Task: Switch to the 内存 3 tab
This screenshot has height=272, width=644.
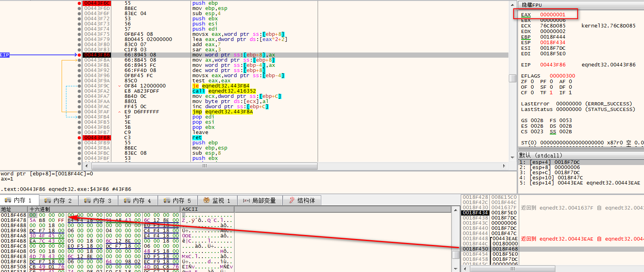Action: [x=98, y=200]
